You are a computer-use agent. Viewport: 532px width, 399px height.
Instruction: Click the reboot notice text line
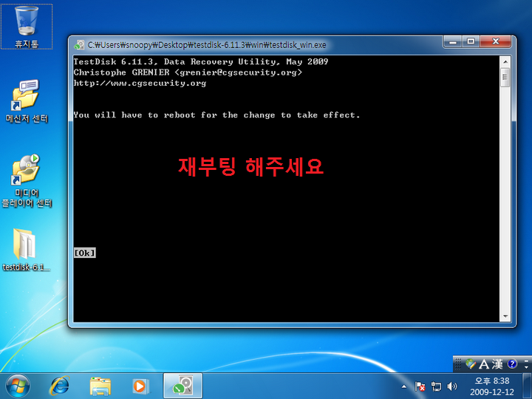216,115
